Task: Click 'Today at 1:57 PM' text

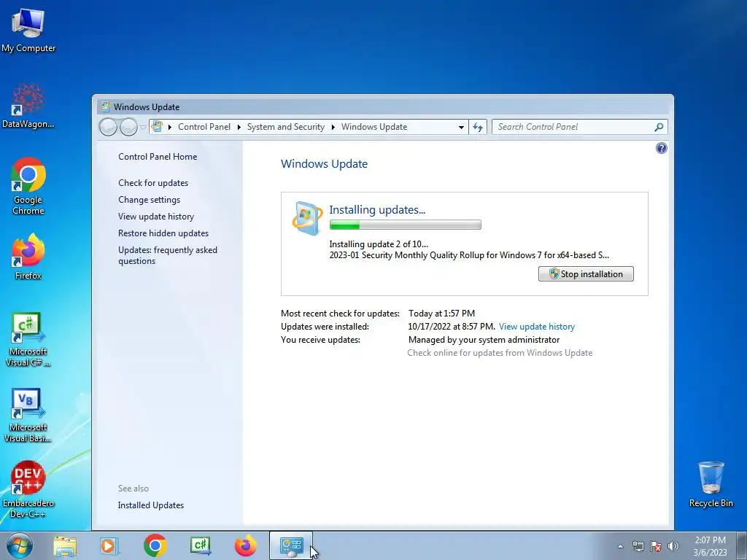Action: tap(441, 314)
